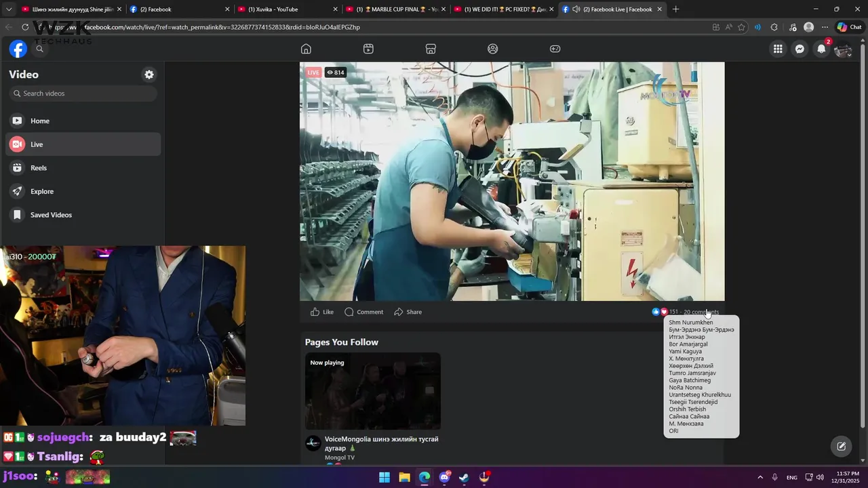Click Tumro Jamsranjav in the reactions list
Screen dimensions: 868x488
[x=692, y=373]
